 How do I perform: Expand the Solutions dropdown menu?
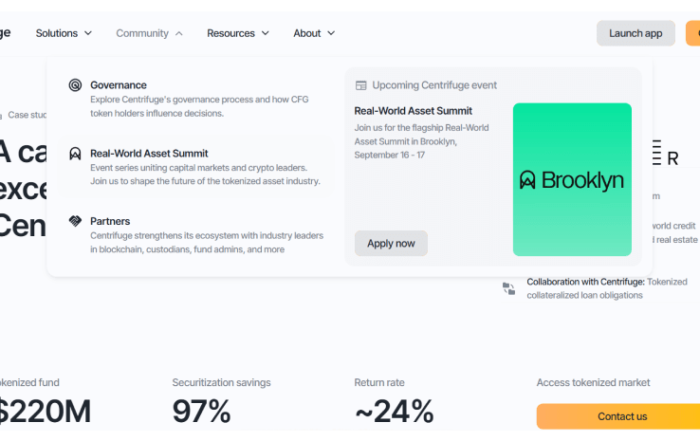(x=64, y=33)
